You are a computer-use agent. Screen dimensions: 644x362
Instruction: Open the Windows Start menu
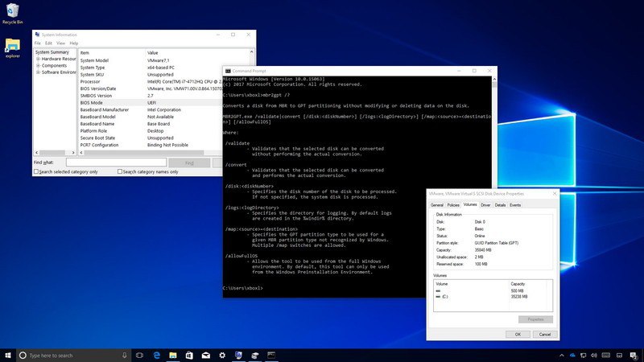(x=8, y=356)
